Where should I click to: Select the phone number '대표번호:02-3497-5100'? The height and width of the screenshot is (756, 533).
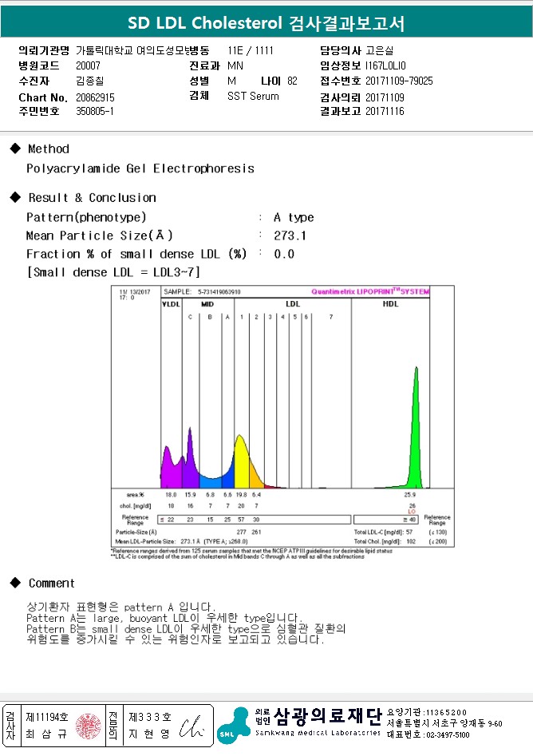pyautogui.click(x=428, y=734)
